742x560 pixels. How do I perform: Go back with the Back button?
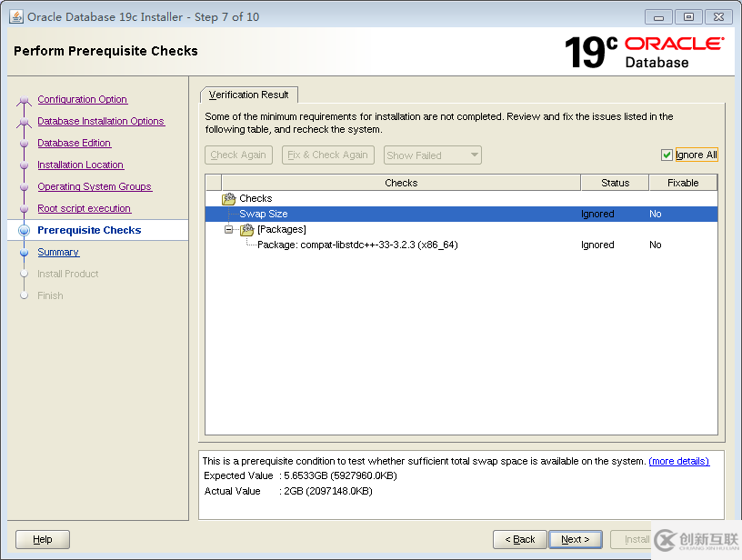click(519, 539)
